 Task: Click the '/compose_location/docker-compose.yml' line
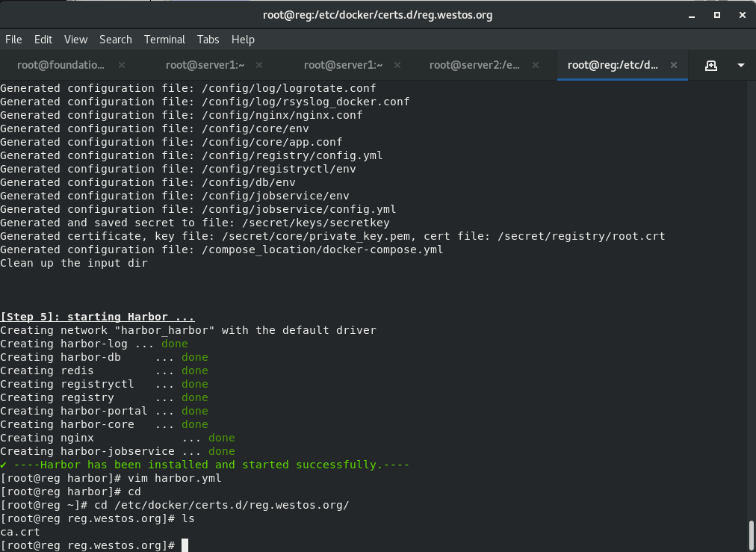(x=222, y=249)
